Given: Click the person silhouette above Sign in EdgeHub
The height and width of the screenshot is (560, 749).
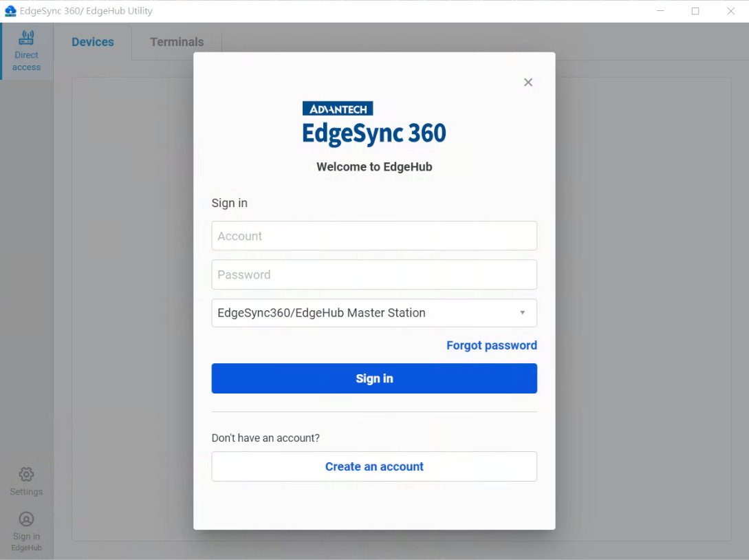Looking at the screenshot, I should coord(26,519).
